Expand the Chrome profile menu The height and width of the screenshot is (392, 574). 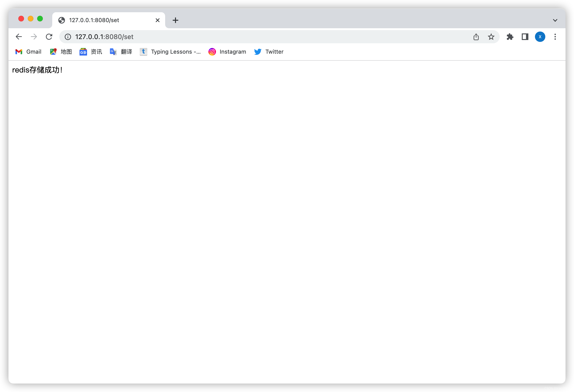click(540, 36)
